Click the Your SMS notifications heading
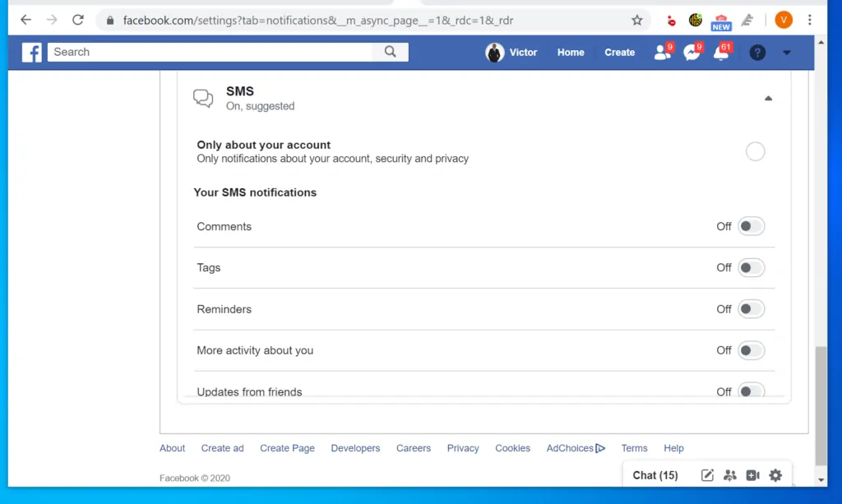The height and width of the screenshot is (504, 842). tap(255, 192)
